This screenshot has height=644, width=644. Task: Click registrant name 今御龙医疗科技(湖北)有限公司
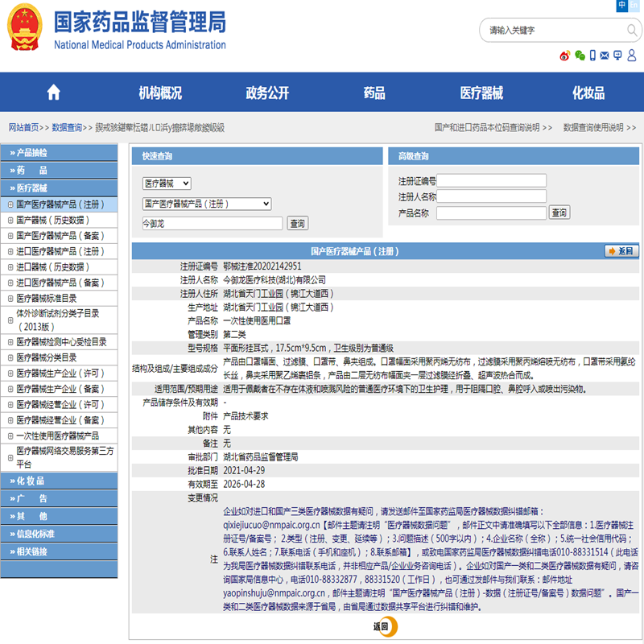point(275,280)
